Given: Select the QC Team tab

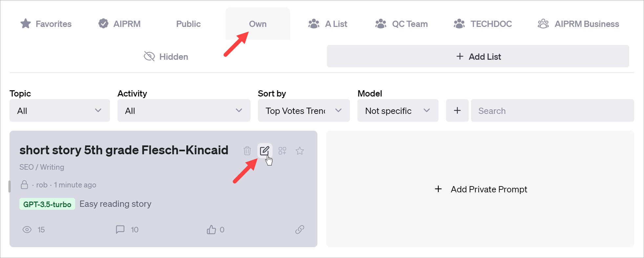Looking at the screenshot, I should pyautogui.click(x=401, y=24).
